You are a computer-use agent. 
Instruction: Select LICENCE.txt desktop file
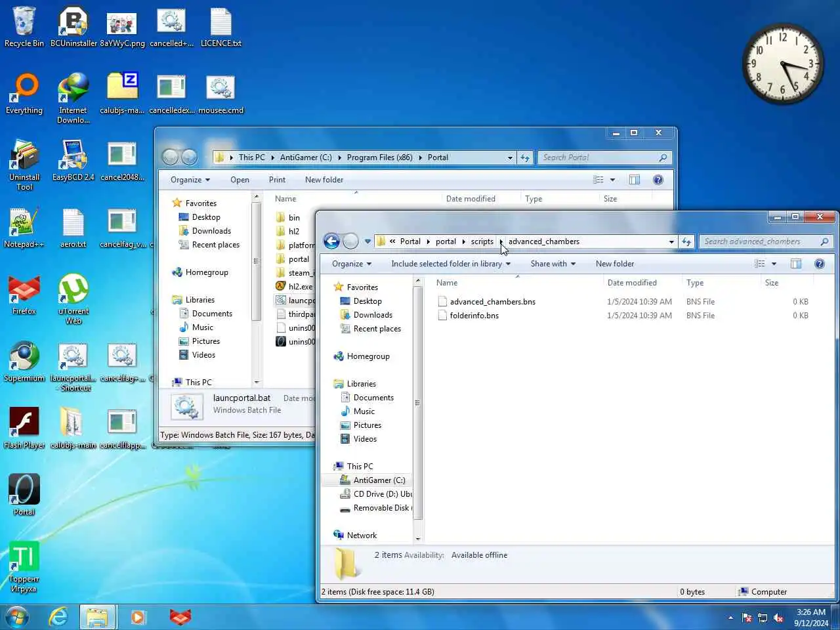220,27
